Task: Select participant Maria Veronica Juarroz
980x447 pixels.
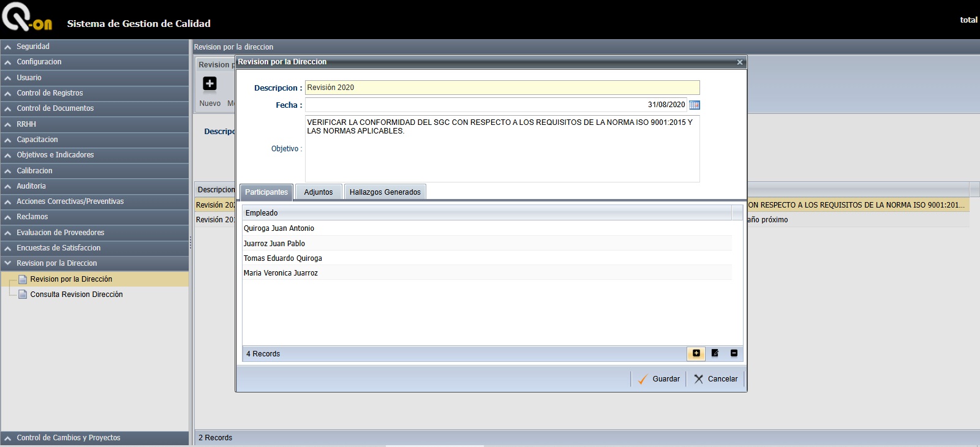Action: click(x=487, y=272)
